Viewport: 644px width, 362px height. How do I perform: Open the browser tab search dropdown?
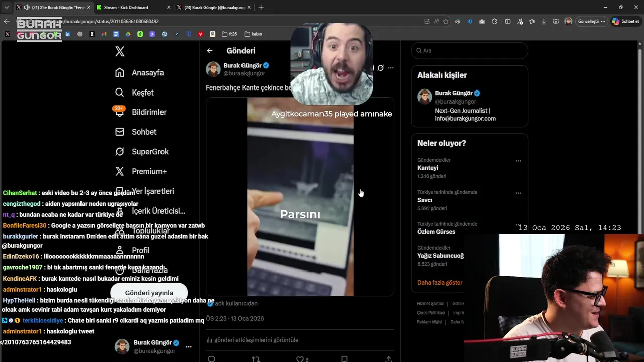pos(7,7)
